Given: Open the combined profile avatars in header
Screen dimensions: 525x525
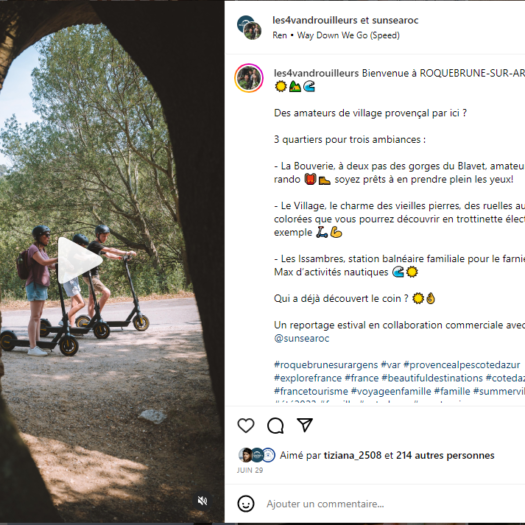Looking at the screenshot, I should tap(249, 27).
